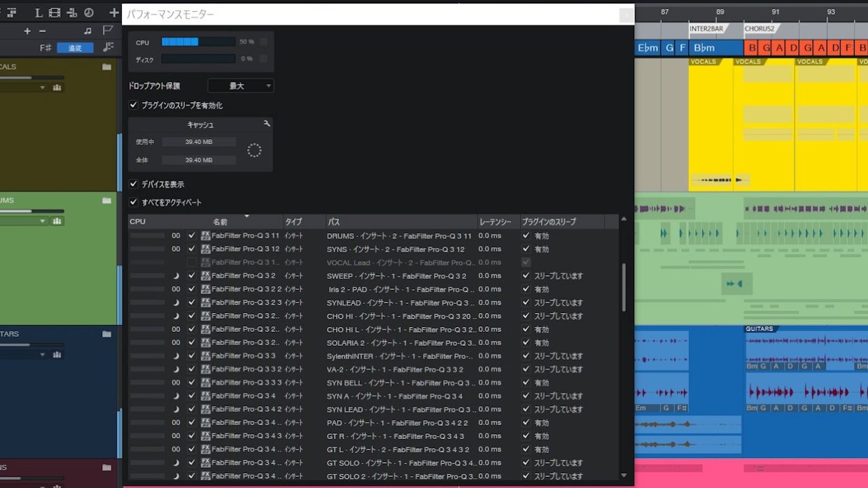Uncheck the plugin sleep checkbox in the DRUMS row
This screenshot has width=868, height=488.
point(526,236)
